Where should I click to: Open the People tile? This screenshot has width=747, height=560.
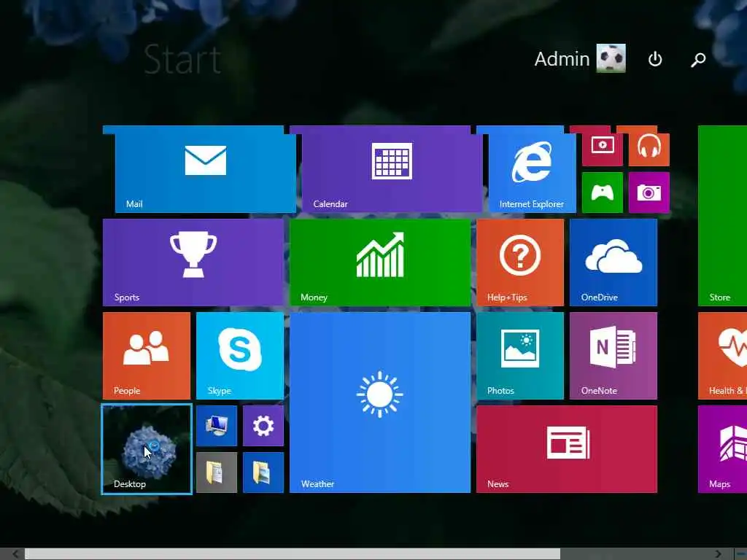click(146, 356)
